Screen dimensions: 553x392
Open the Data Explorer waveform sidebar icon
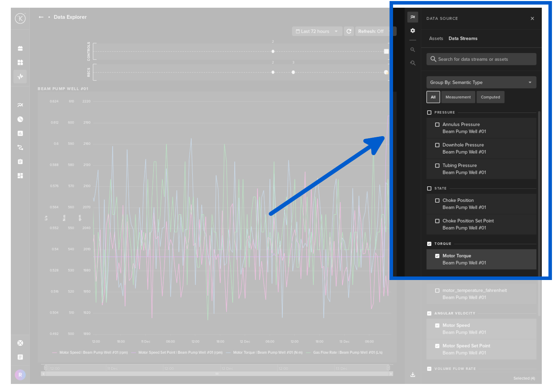(20, 76)
